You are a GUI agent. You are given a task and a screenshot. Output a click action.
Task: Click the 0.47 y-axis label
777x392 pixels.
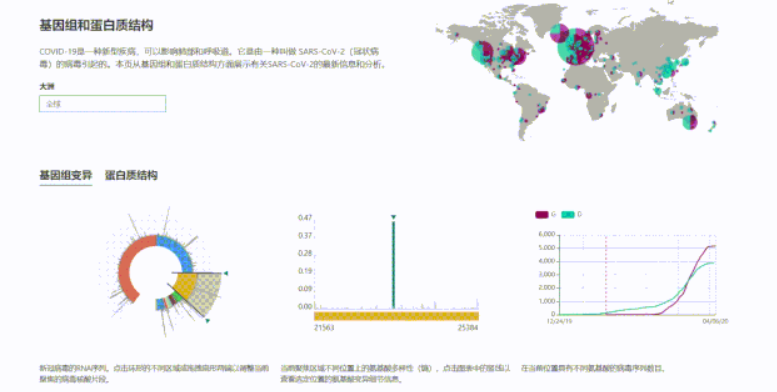click(305, 218)
